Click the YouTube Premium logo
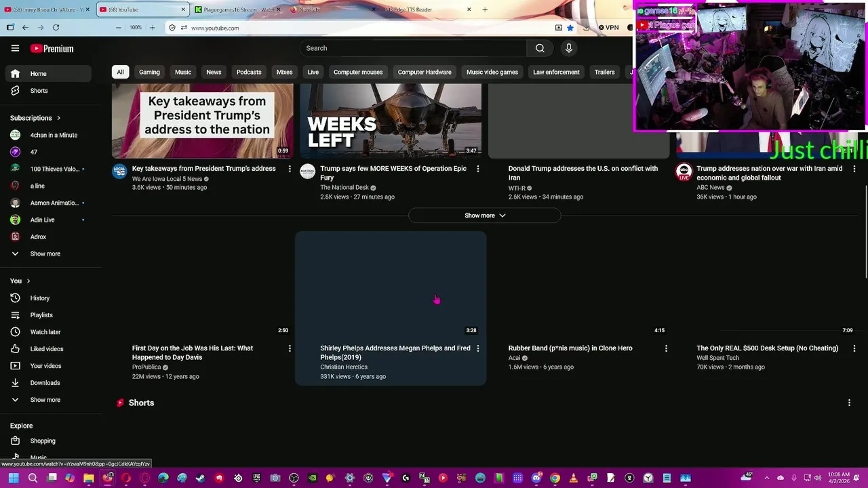Image resolution: width=868 pixels, height=488 pixels. [x=52, y=49]
